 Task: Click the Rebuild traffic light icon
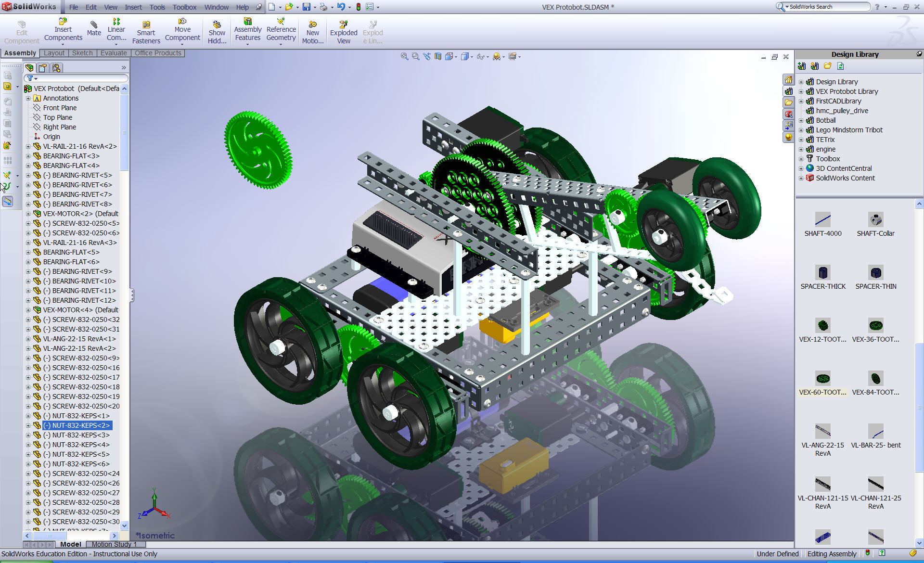[359, 7]
